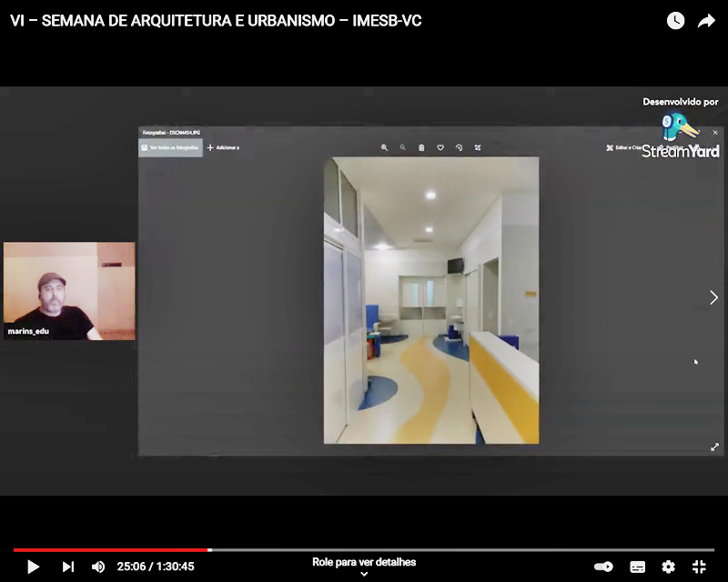Click the 'Fotografias - DSCN4454.JPG' window title
This screenshot has width=728, height=582.
pyautogui.click(x=171, y=133)
